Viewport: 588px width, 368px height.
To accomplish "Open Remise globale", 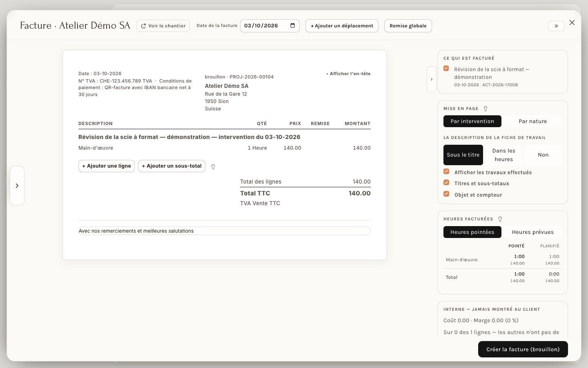I will [x=408, y=26].
